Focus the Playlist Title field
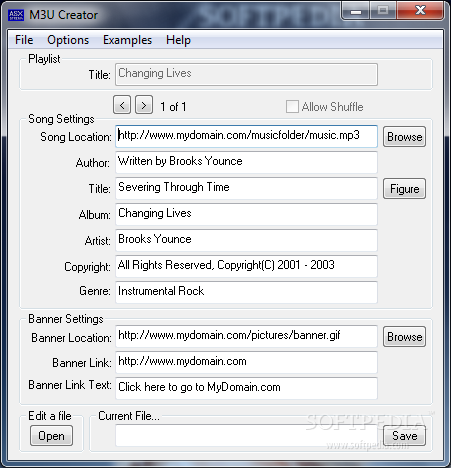The width and height of the screenshot is (451, 468). pyautogui.click(x=246, y=74)
